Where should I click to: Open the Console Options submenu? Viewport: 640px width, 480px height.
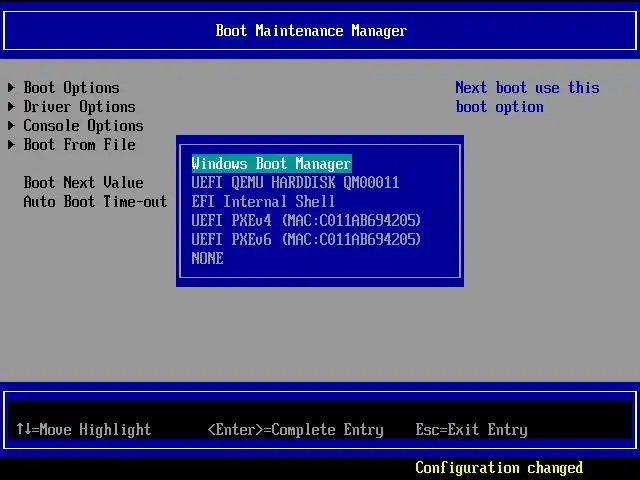click(x=83, y=126)
